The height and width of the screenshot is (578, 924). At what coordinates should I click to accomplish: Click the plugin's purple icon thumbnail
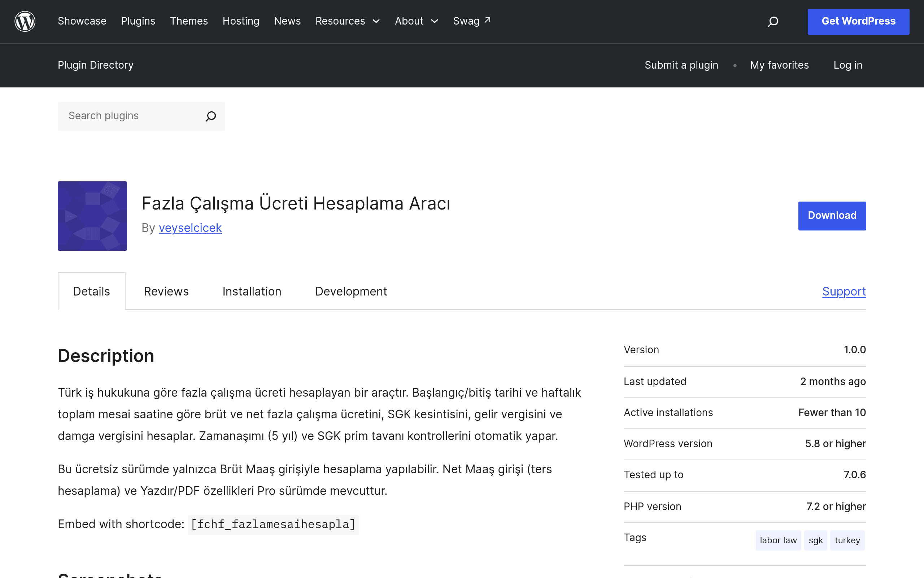pos(92,216)
